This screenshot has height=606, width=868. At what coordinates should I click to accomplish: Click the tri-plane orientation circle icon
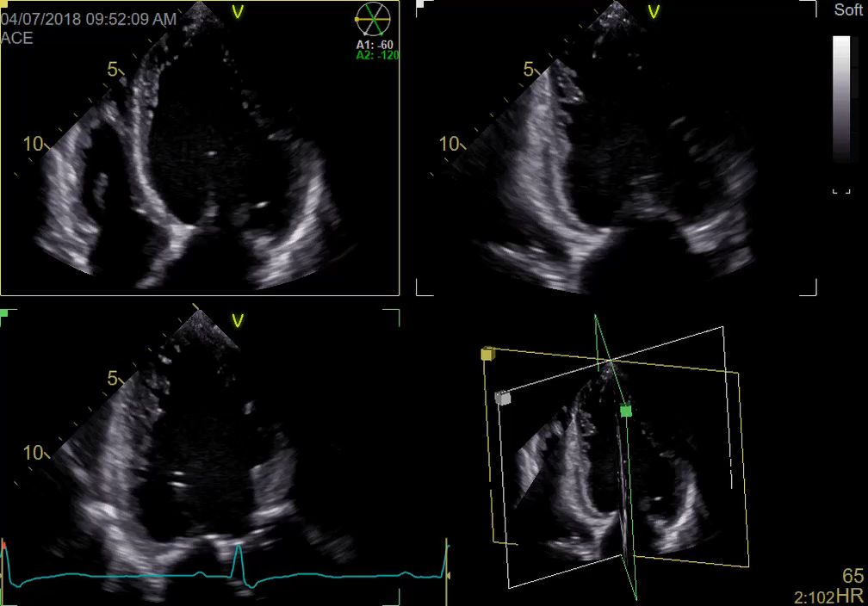373,19
